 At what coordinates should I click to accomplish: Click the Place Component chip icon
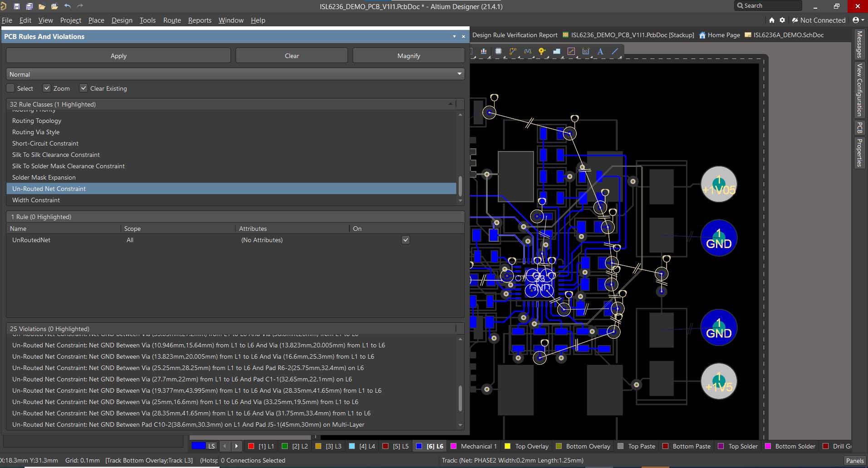pyautogui.click(x=498, y=52)
